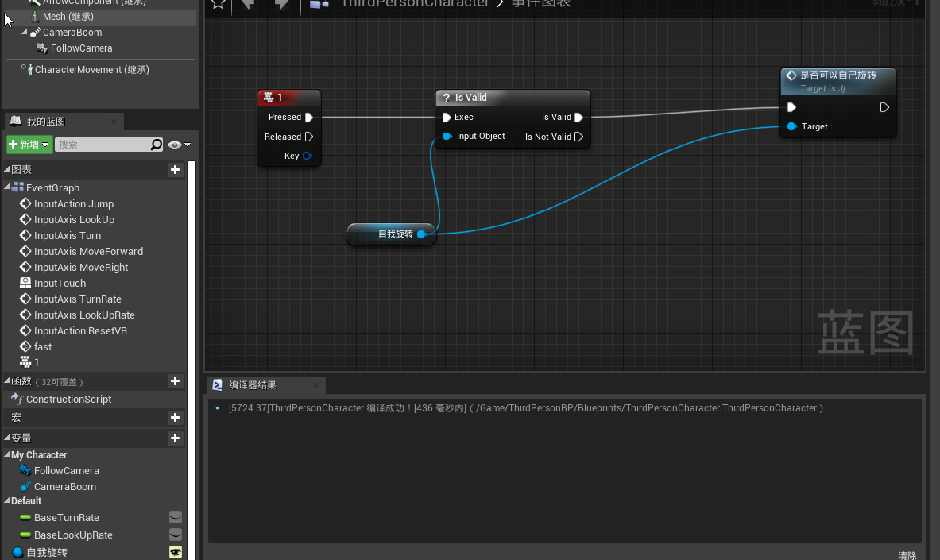Click ThirdPersonCharacter breadcrumb link
The width and height of the screenshot is (940, 560).
click(x=415, y=4)
